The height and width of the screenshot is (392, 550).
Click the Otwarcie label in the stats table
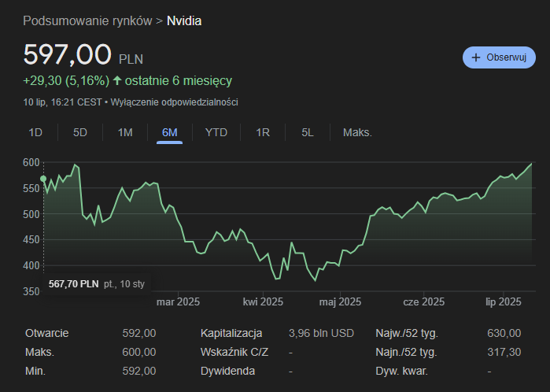(47, 333)
